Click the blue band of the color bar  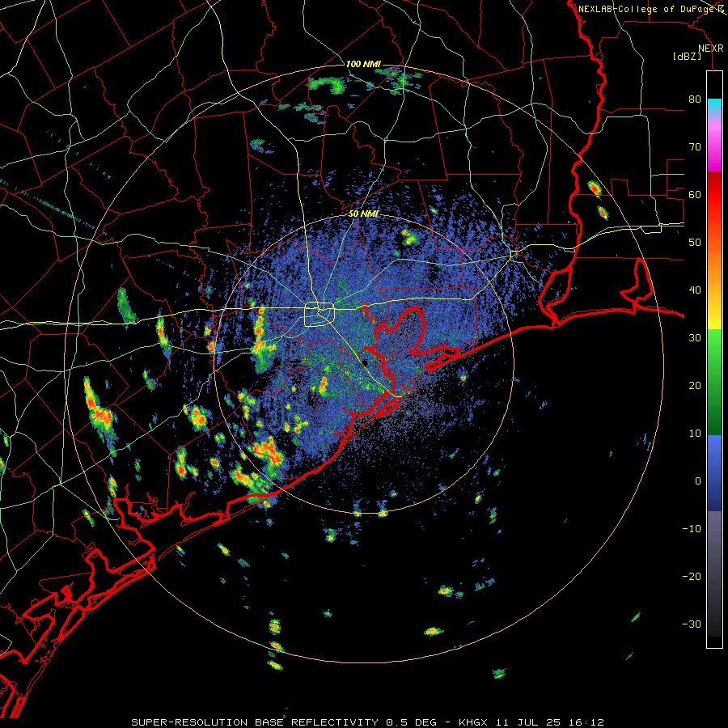pyautogui.click(x=714, y=473)
